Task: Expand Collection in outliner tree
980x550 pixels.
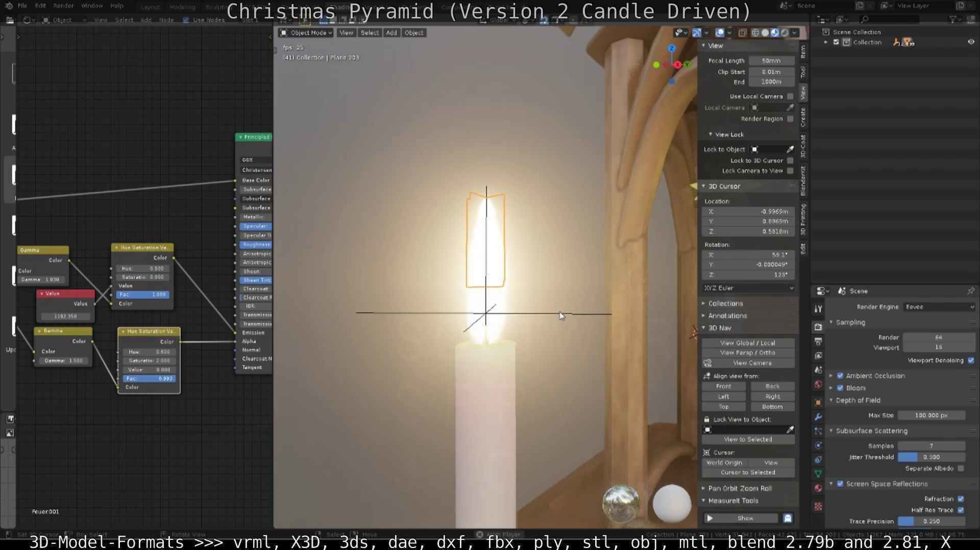Action: 826,42
